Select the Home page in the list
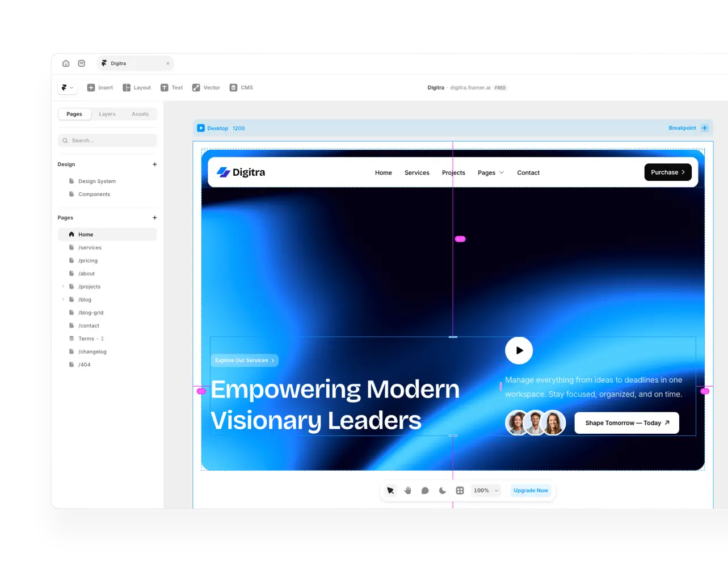The height and width of the screenshot is (567, 728). coord(107,235)
